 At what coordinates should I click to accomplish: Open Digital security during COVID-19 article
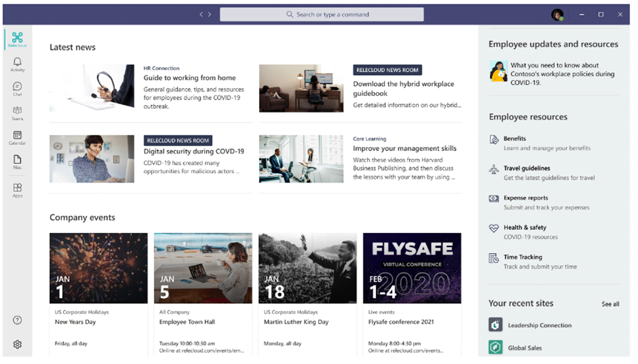[x=194, y=151]
